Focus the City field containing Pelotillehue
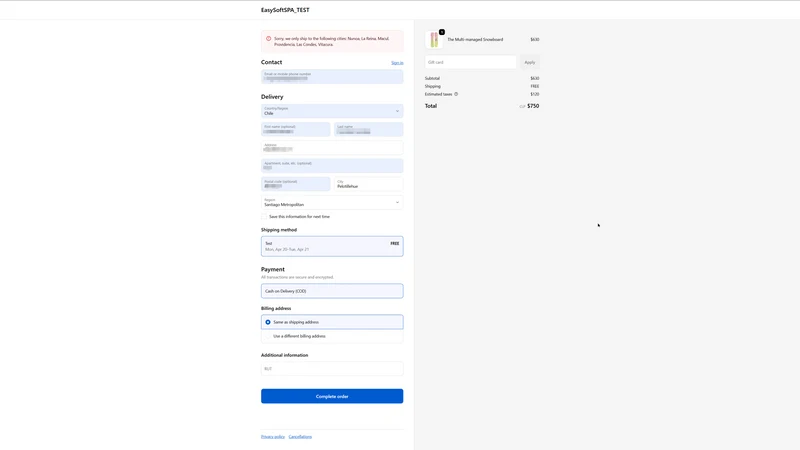The width and height of the screenshot is (800, 450). 368,184
